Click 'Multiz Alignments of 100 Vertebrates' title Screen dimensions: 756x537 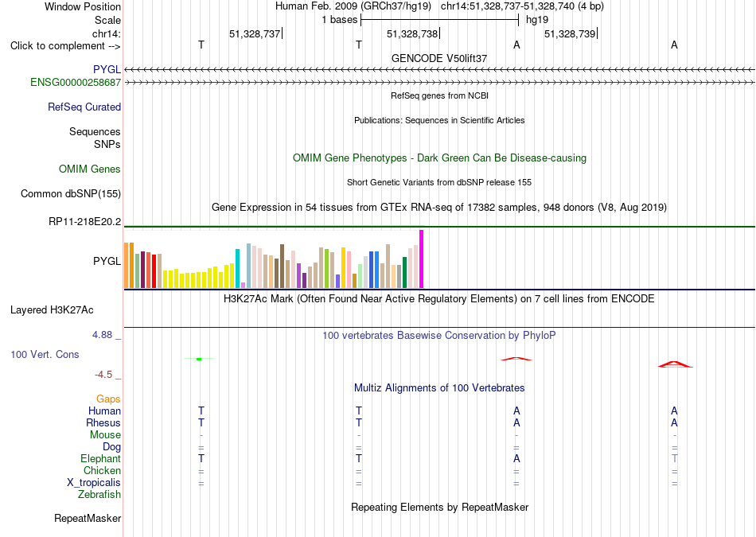[x=439, y=388]
